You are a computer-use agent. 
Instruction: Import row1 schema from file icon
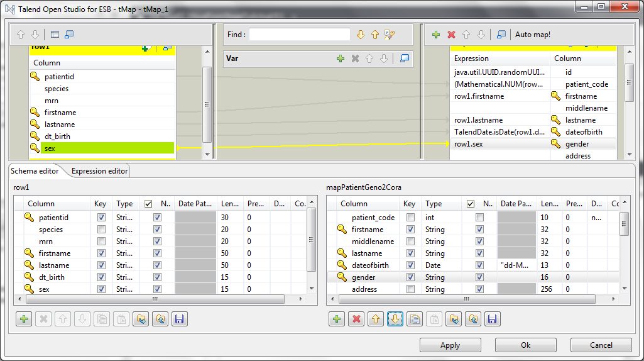pyautogui.click(x=141, y=319)
